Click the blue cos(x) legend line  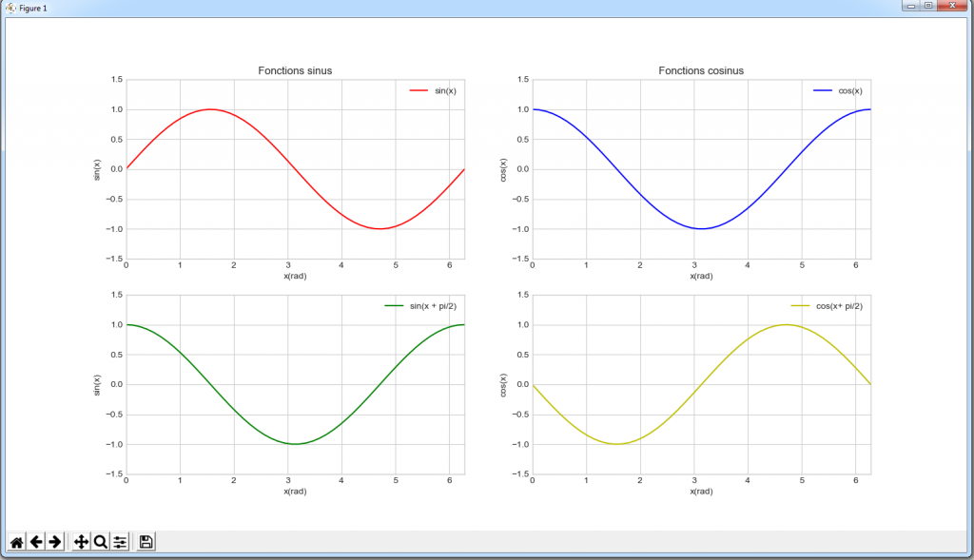823,91
